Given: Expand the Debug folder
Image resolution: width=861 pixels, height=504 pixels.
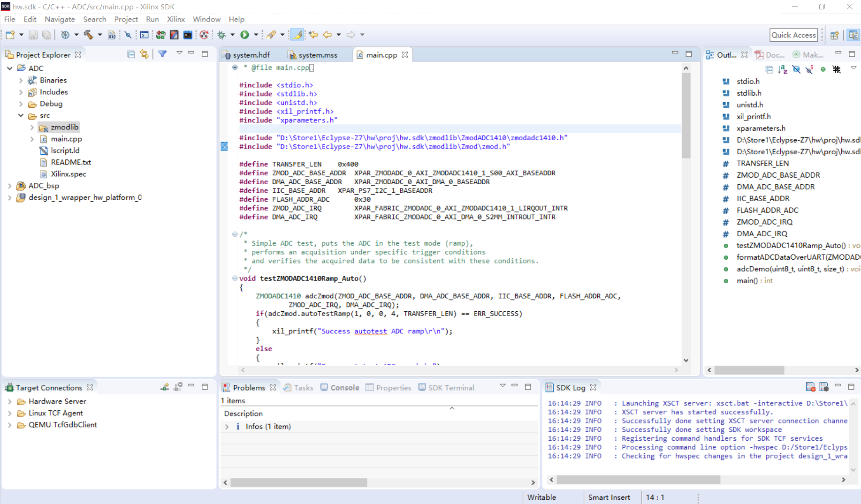Looking at the screenshot, I should (21, 104).
